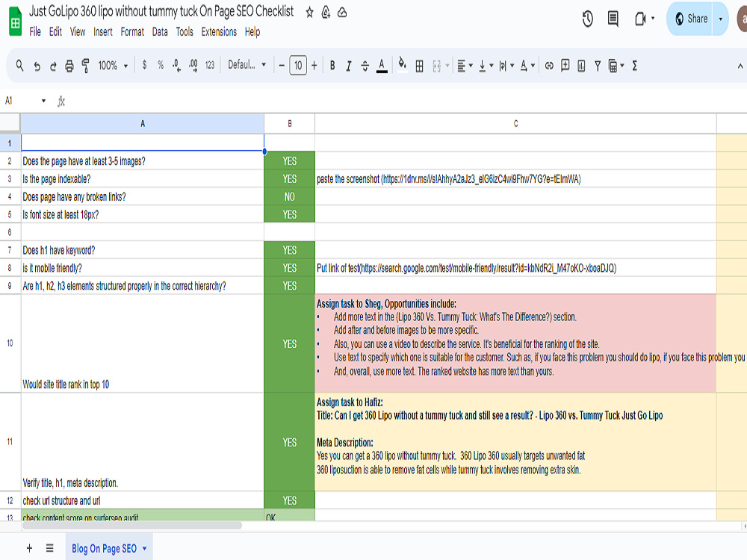Open the text wrapping dropdown
Viewport: 747px width, 560px height.
point(506,66)
